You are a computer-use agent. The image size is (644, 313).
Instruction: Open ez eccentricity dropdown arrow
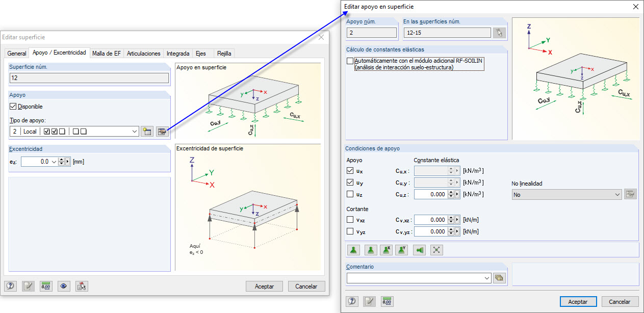click(55, 162)
